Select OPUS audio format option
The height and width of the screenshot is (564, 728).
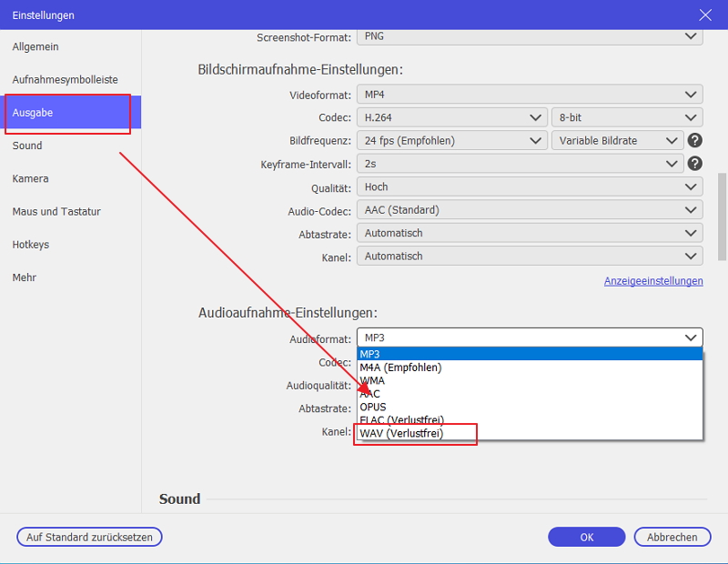pyautogui.click(x=373, y=407)
